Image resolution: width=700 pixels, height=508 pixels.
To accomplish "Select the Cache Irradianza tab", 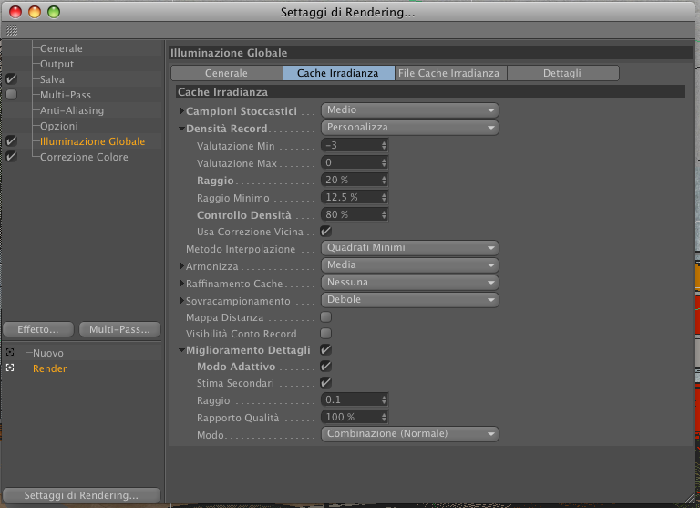I will coord(338,73).
